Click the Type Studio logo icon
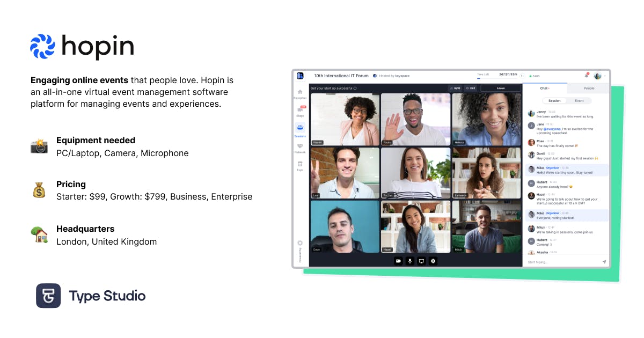The image size is (644, 338). tap(48, 296)
